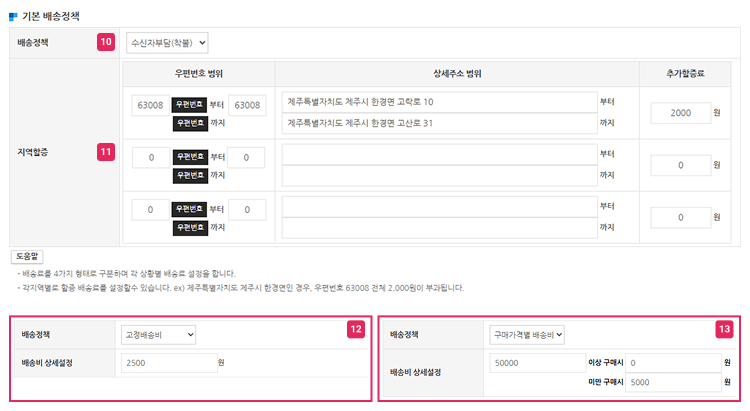The height and width of the screenshot is (411, 750).
Task: Focus the 이상 구매시 fee field
Action: point(673,363)
